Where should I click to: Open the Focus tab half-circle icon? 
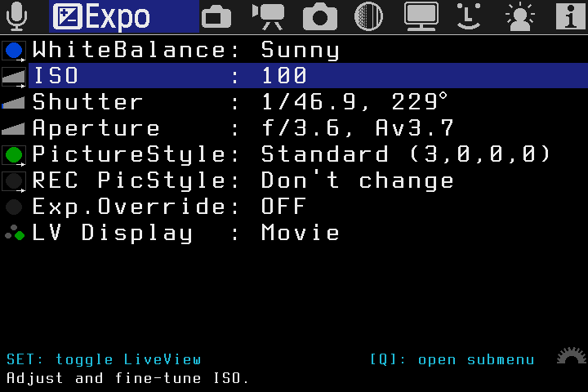coord(369,16)
